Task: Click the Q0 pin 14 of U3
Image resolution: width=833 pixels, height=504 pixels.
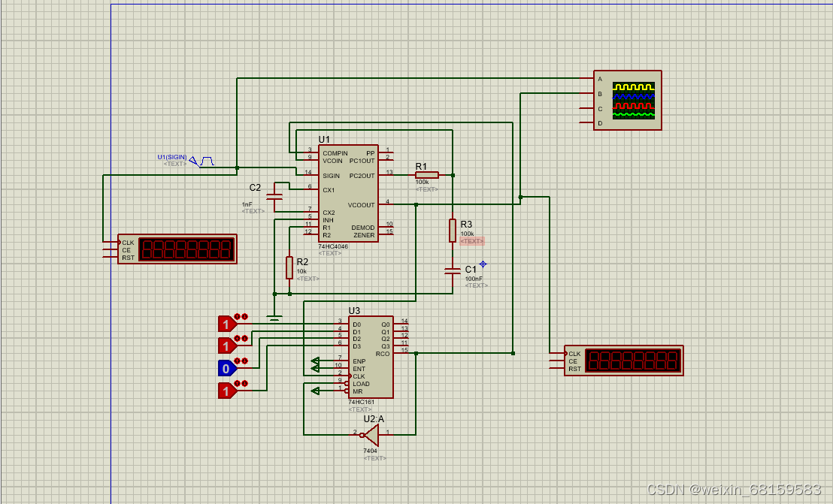Action: [x=401, y=323]
